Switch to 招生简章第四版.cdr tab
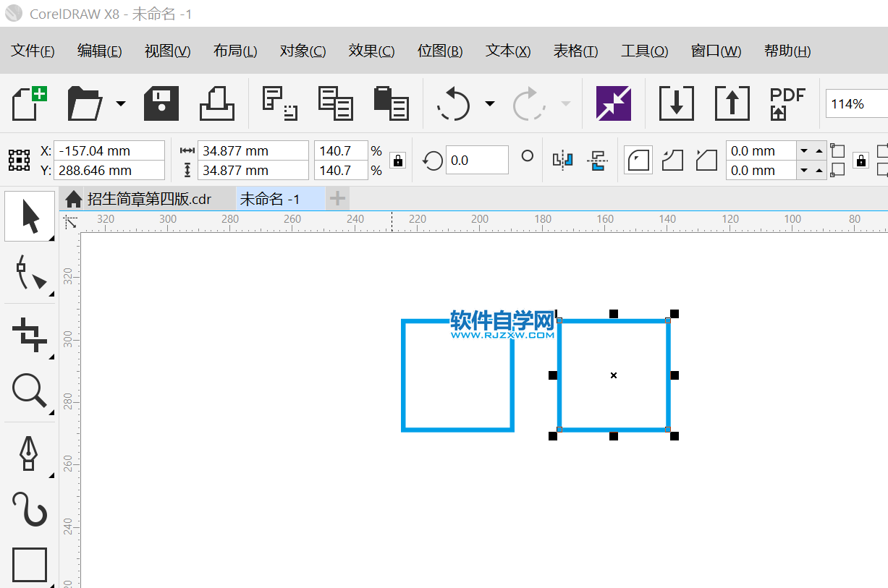Screen dimensions: 888x588 point(149,199)
